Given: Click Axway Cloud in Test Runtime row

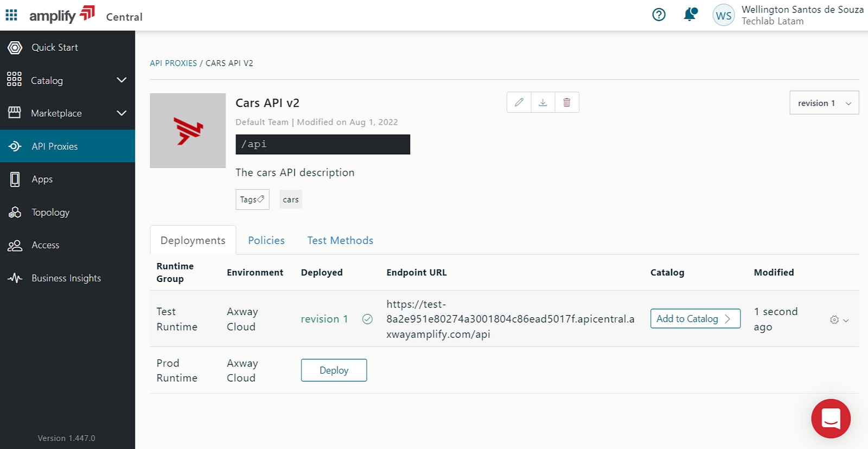Looking at the screenshot, I should click(242, 319).
